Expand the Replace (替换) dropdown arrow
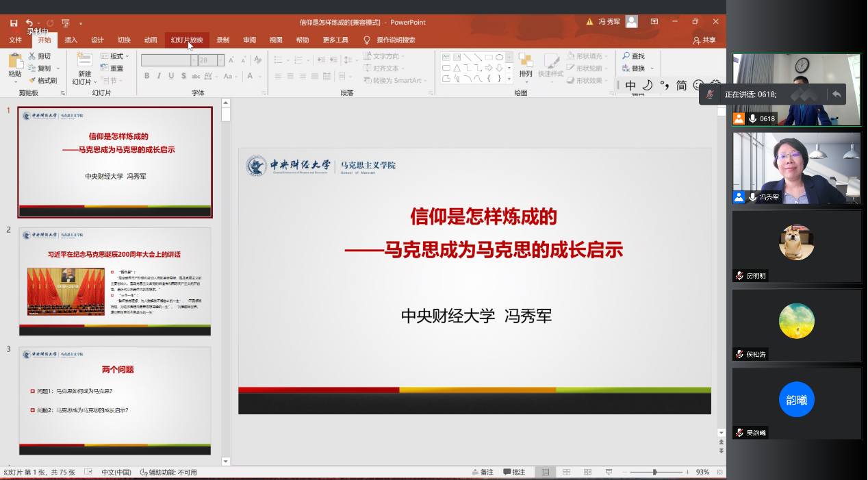This screenshot has width=868, height=480. pyautogui.click(x=652, y=68)
